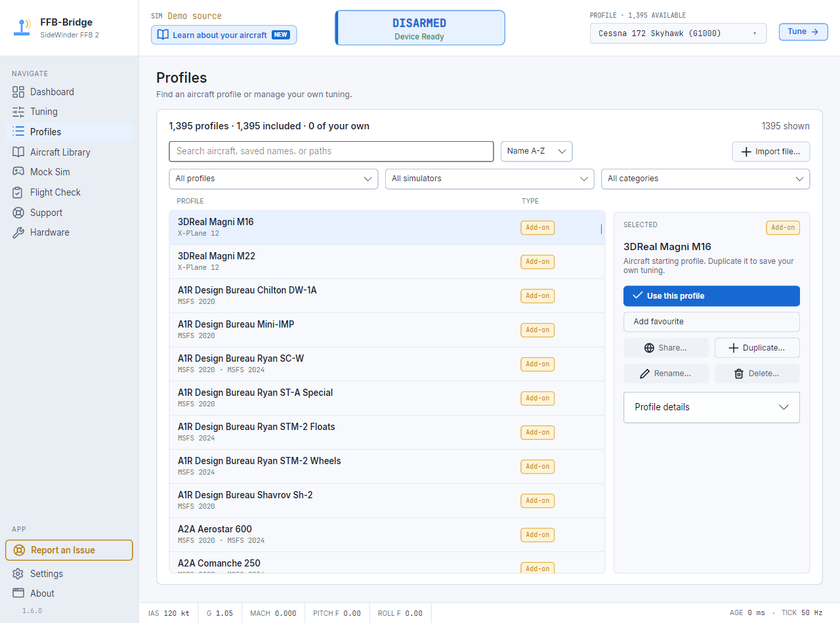The width and height of the screenshot is (840, 623).
Task: Click the DISARMED device status button
Action: click(420, 28)
